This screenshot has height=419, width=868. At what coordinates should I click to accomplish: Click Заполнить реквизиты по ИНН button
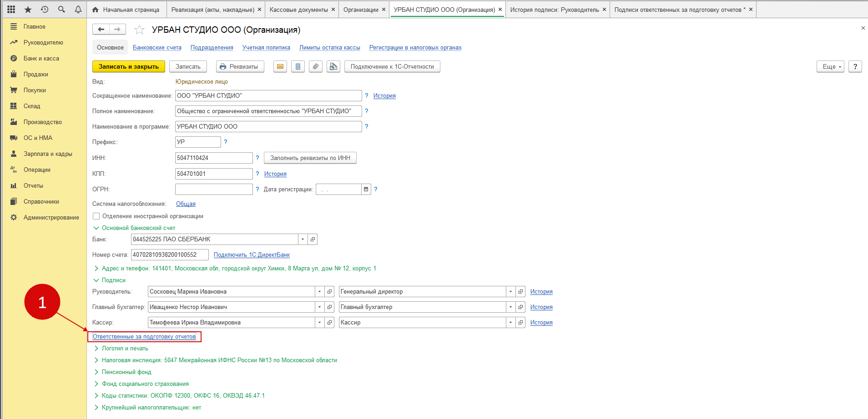click(x=310, y=158)
